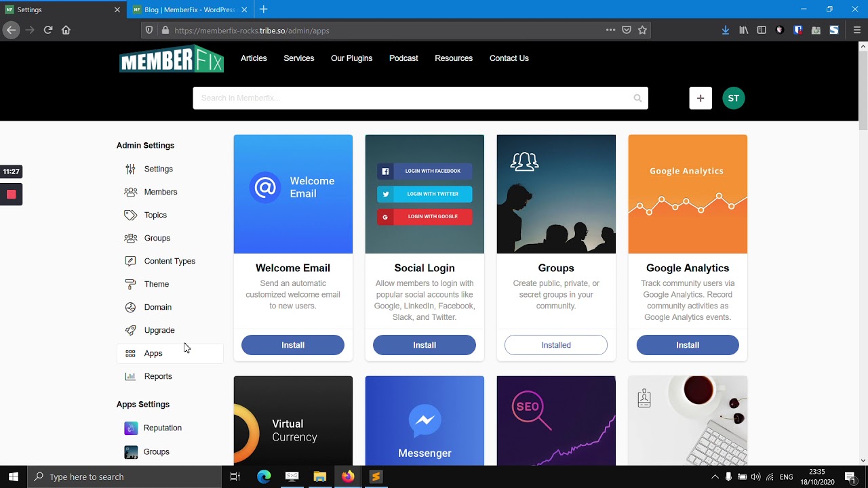This screenshot has height=488, width=868.
Task: Open Groups under Apps Settings
Action: [x=157, y=452]
